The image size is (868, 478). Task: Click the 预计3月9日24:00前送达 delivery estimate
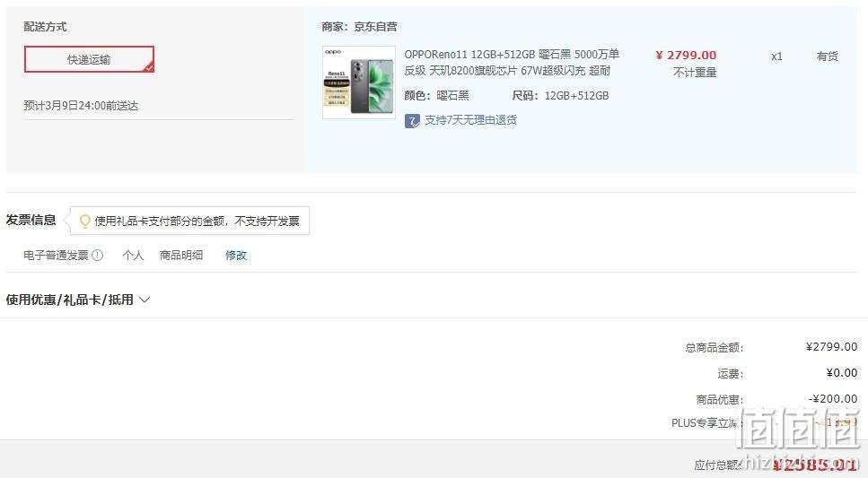pos(81,106)
